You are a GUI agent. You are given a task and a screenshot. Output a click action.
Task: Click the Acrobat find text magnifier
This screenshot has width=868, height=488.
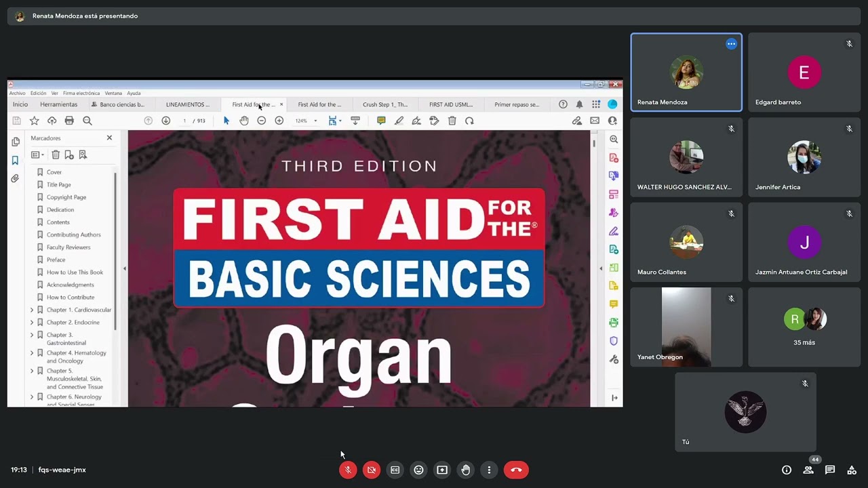(87, 121)
